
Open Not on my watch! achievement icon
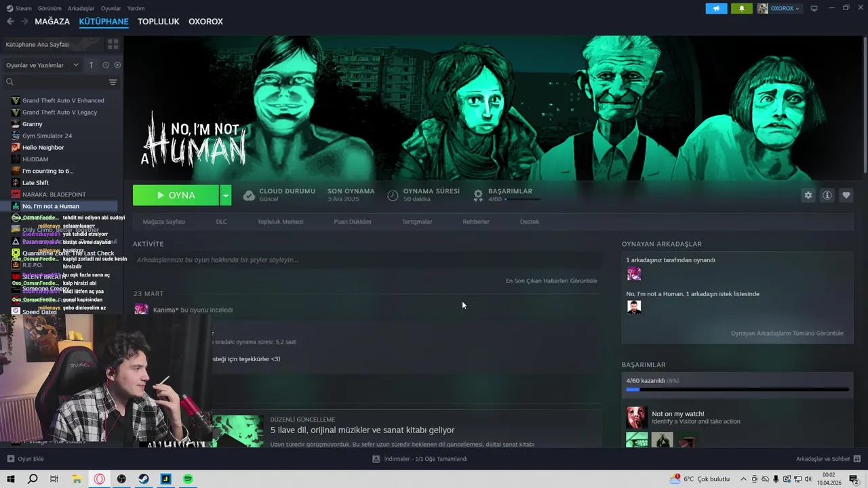(637, 417)
